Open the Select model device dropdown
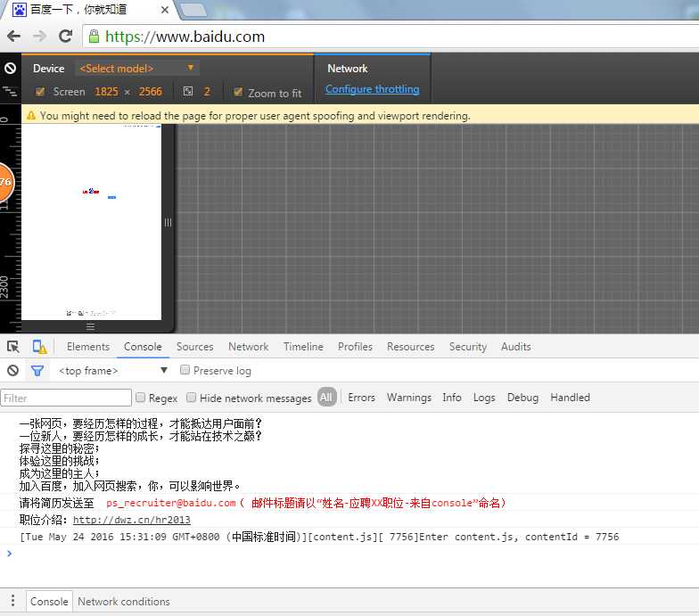Viewport: 699px width, 616px height. click(137, 68)
